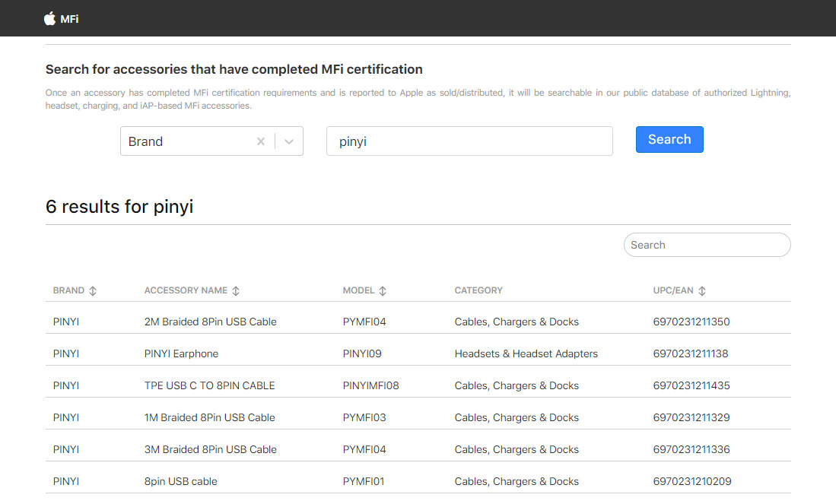Click the results filter Search box

click(x=707, y=245)
